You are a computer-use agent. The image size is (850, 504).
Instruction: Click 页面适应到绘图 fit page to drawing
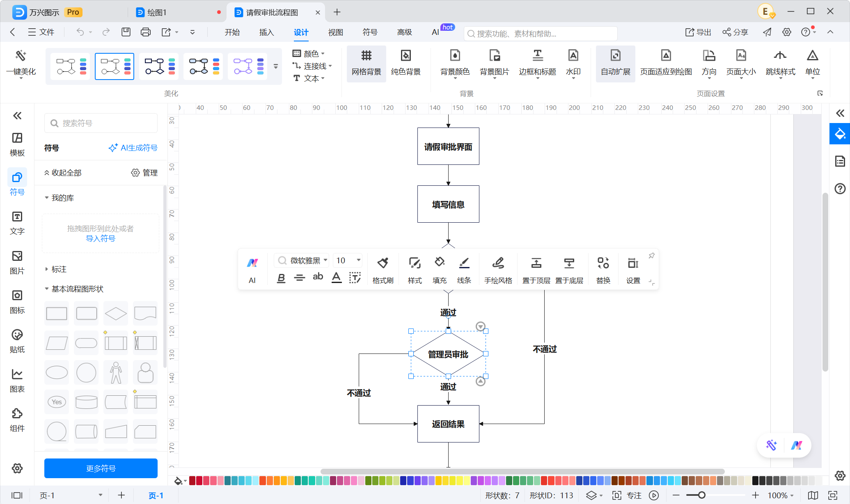point(666,63)
